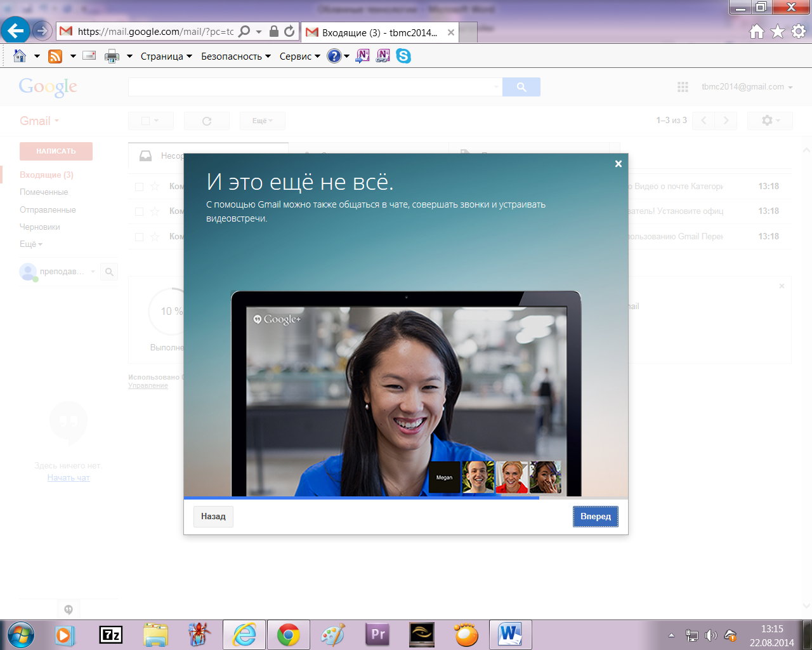Screen dimensions: 812x650
Task: Click the blue Help question mark icon
Action: [x=334, y=56]
